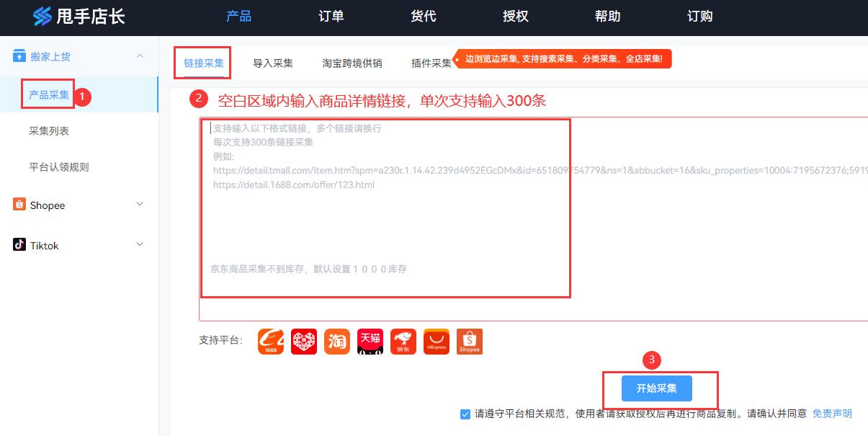Viewport: 868px width, 436px height.
Task: Open the 免责声明 disclaimer link
Action: (831, 414)
